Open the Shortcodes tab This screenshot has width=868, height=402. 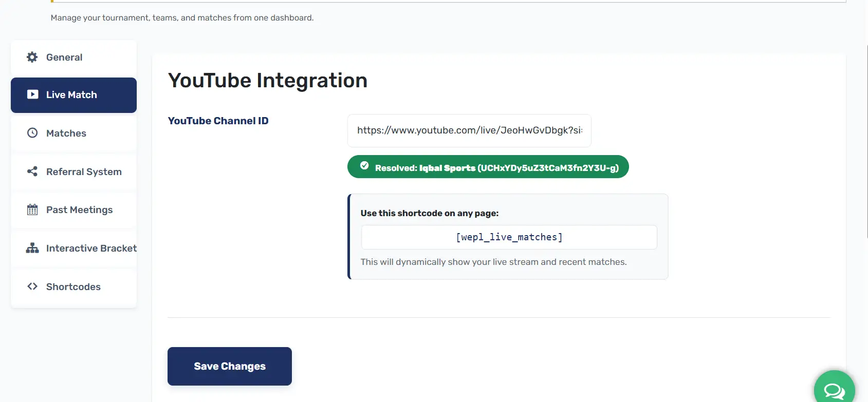pyautogui.click(x=73, y=287)
